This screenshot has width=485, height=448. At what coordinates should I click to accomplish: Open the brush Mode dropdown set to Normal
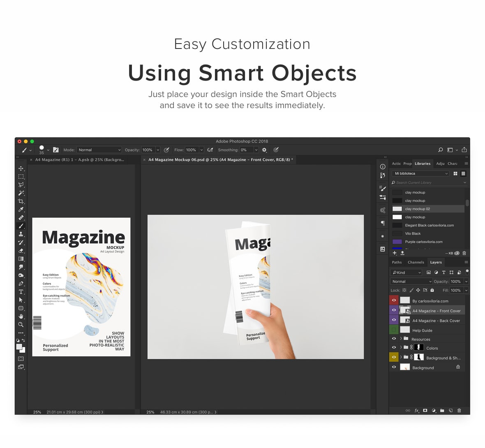[99, 150]
